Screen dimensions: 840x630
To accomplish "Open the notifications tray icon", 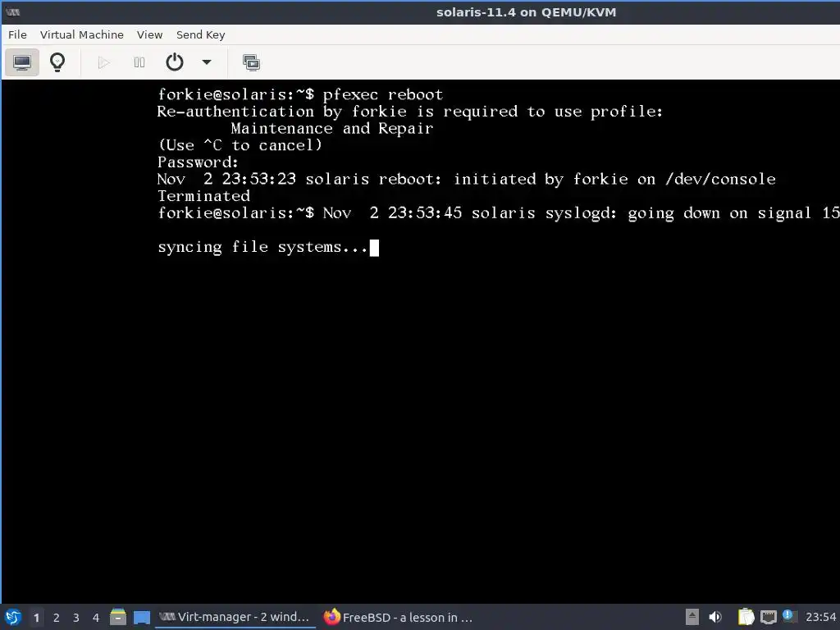I will point(787,615).
